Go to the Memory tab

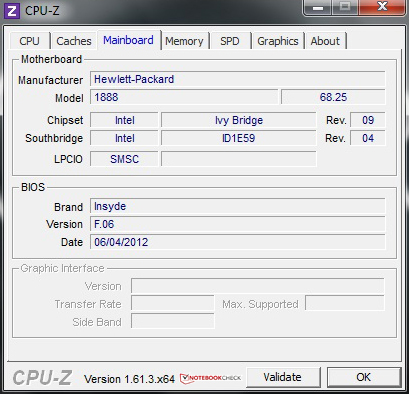point(184,41)
